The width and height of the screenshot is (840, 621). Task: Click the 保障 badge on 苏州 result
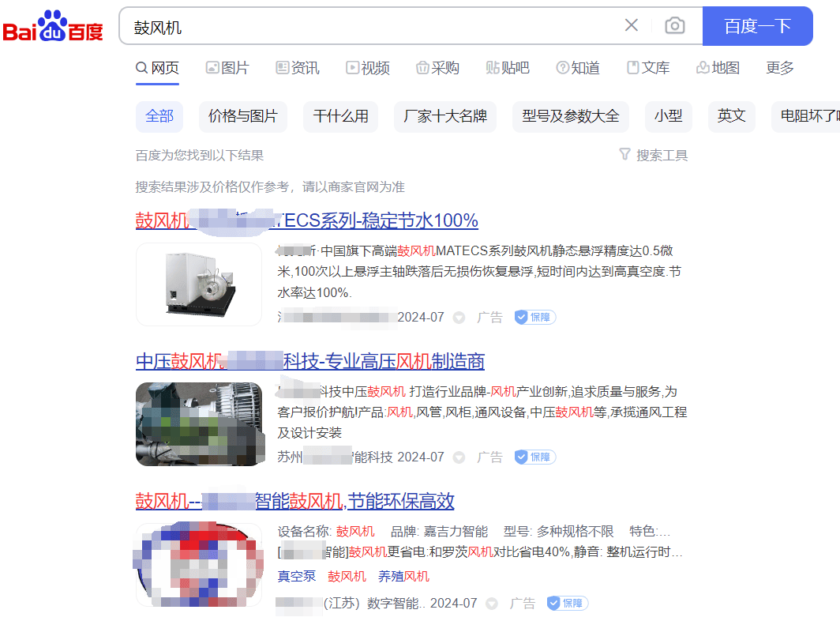pyautogui.click(x=535, y=457)
